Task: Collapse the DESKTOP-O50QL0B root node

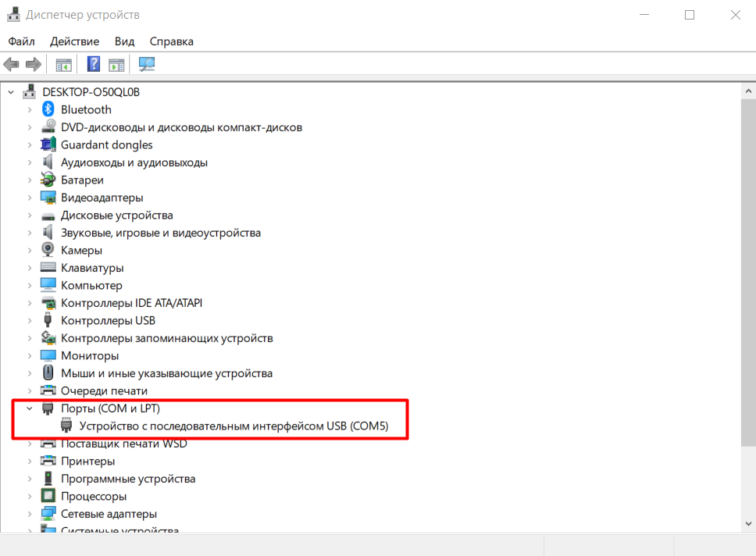Action: coord(11,92)
